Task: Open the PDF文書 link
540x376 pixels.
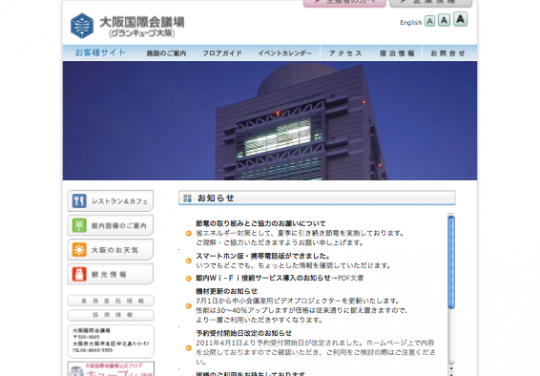Action: coord(351,278)
